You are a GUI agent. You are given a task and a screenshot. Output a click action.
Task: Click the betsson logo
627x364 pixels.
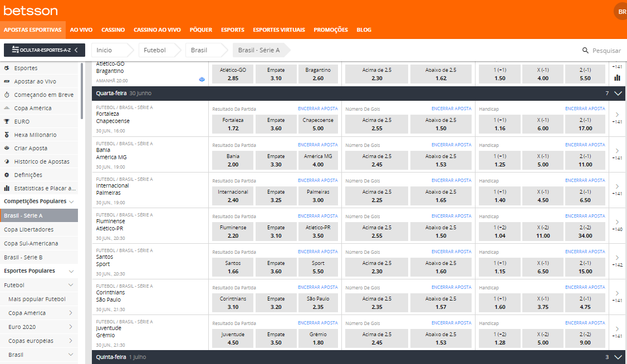coord(31,11)
